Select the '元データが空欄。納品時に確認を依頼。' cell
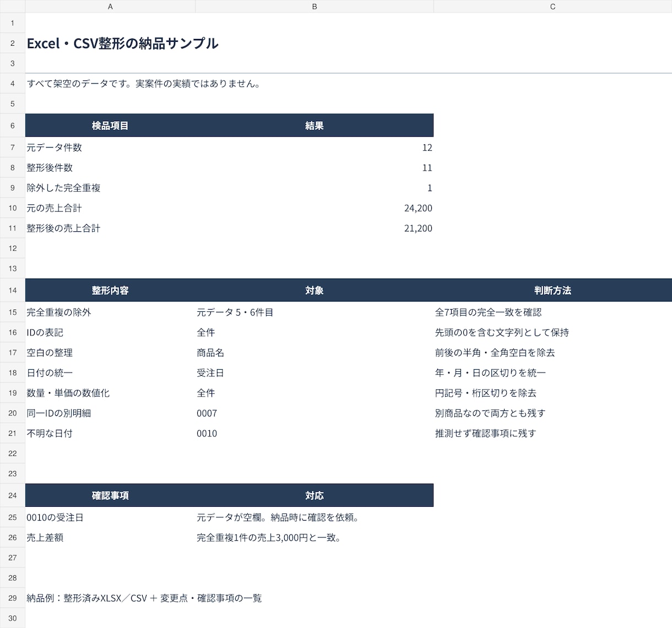 [315, 518]
